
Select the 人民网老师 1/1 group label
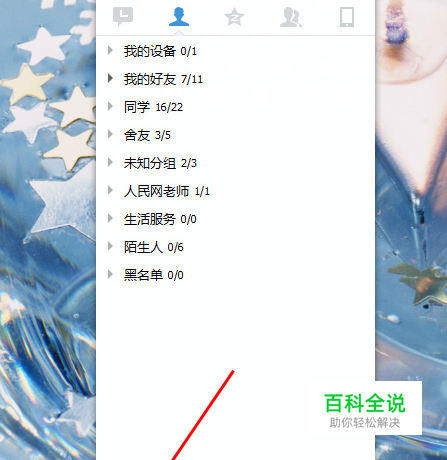(167, 191)
